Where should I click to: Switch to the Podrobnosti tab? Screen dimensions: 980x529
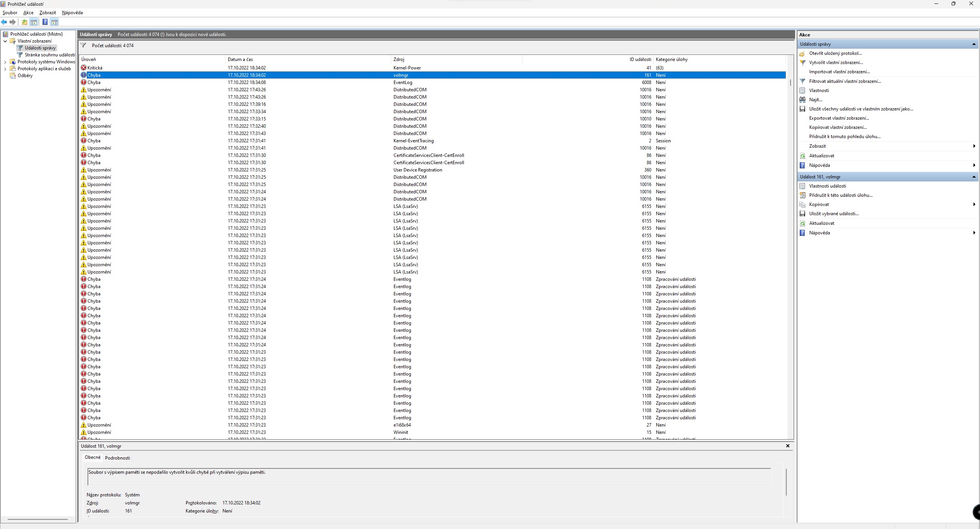[117, 458]
